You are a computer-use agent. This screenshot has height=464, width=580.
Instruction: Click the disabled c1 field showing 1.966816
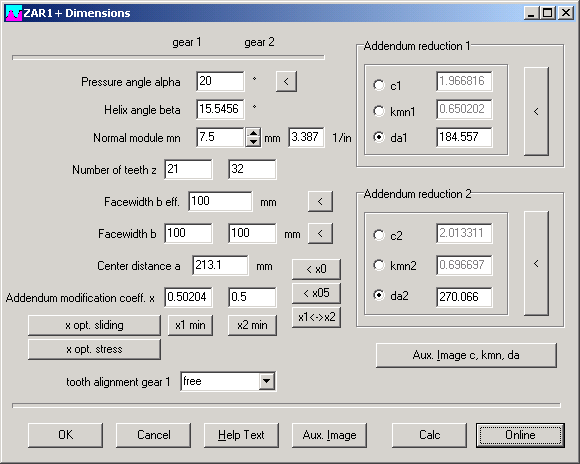(x=464, y=81)
